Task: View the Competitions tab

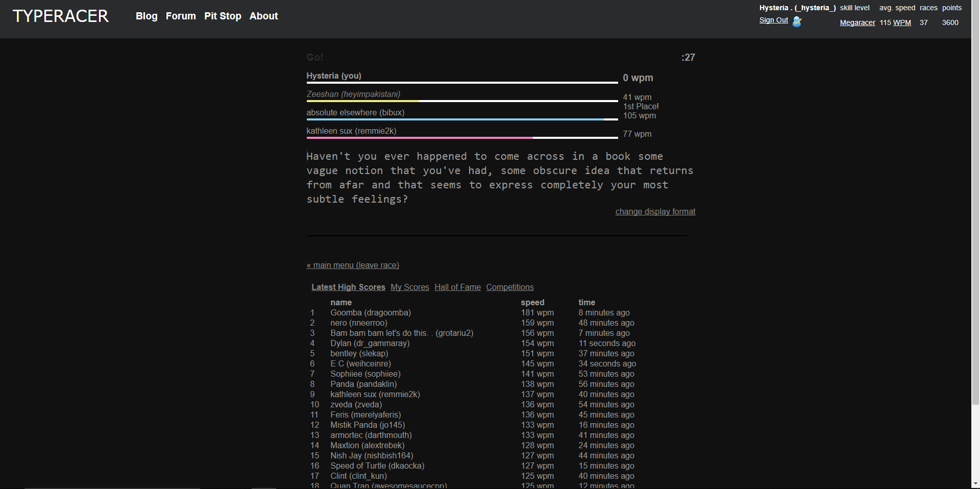Action: point(509,287)
